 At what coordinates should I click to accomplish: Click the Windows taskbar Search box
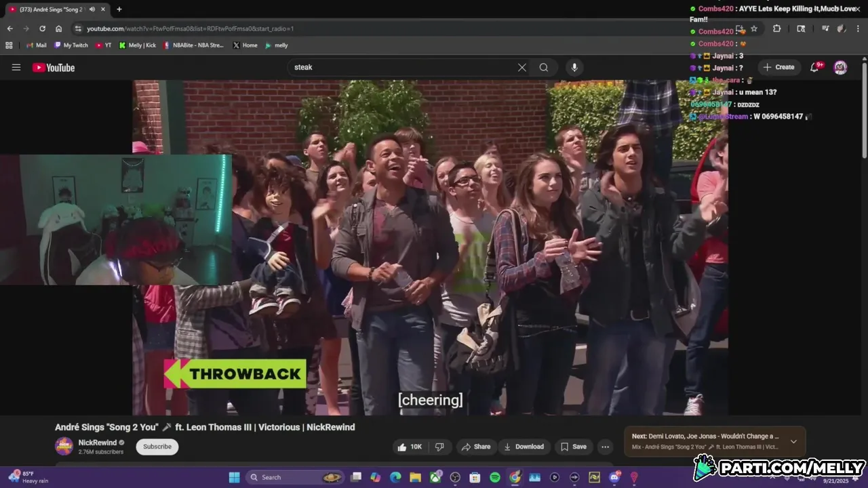[x=294, y=477]
